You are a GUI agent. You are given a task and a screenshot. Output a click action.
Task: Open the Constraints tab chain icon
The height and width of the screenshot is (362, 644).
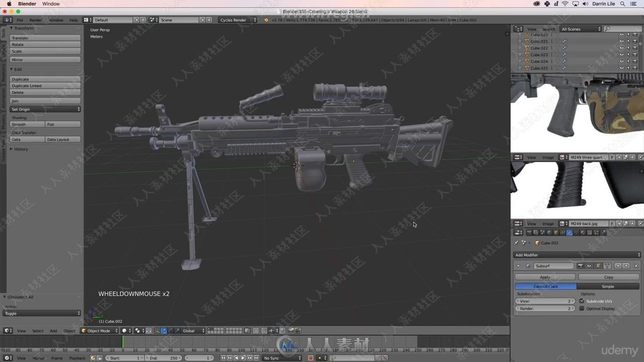pyautogui.click(x=562, y=232)
